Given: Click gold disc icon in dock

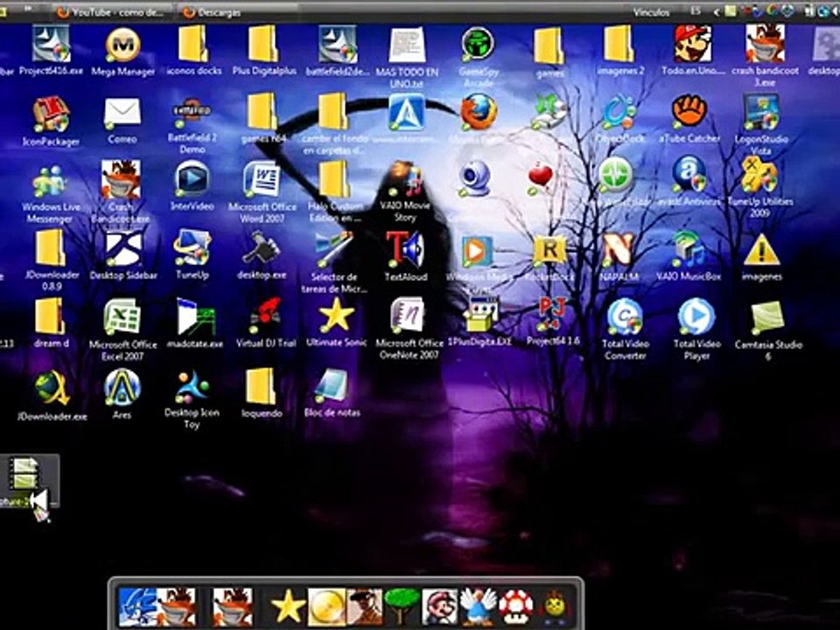Looking at the screenshot, I should point(325,607).
